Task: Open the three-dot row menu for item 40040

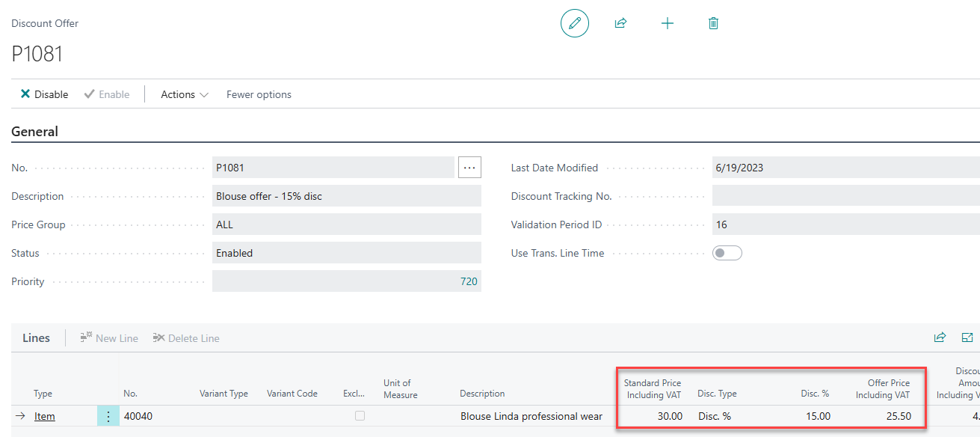Action: tap(108, 417)
